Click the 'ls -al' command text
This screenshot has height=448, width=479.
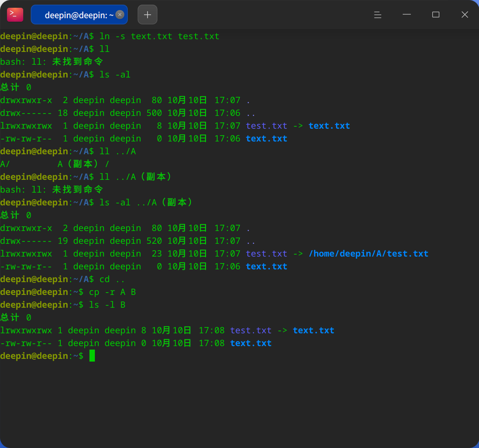click(x=115, y=74)
